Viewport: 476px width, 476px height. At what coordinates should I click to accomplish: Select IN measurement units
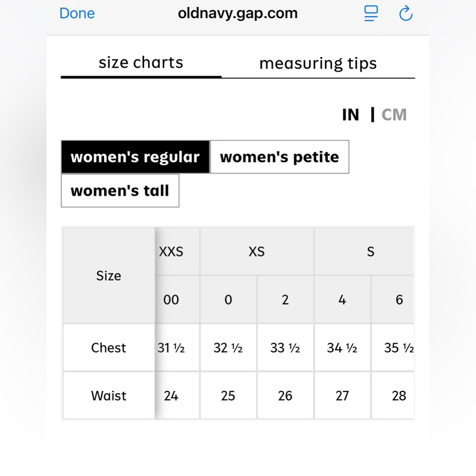click(351, 115)
